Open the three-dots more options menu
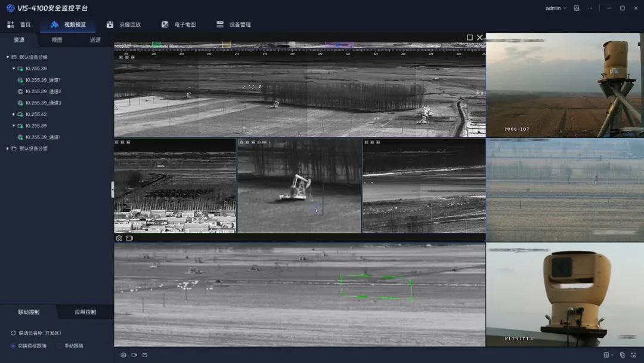 pyautogui.click(x=590, y=8)
